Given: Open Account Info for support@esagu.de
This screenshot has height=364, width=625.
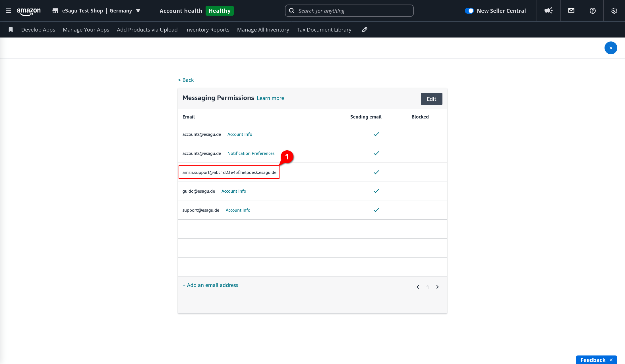Looking at the screenshot, I should click(x=238, y=210).
